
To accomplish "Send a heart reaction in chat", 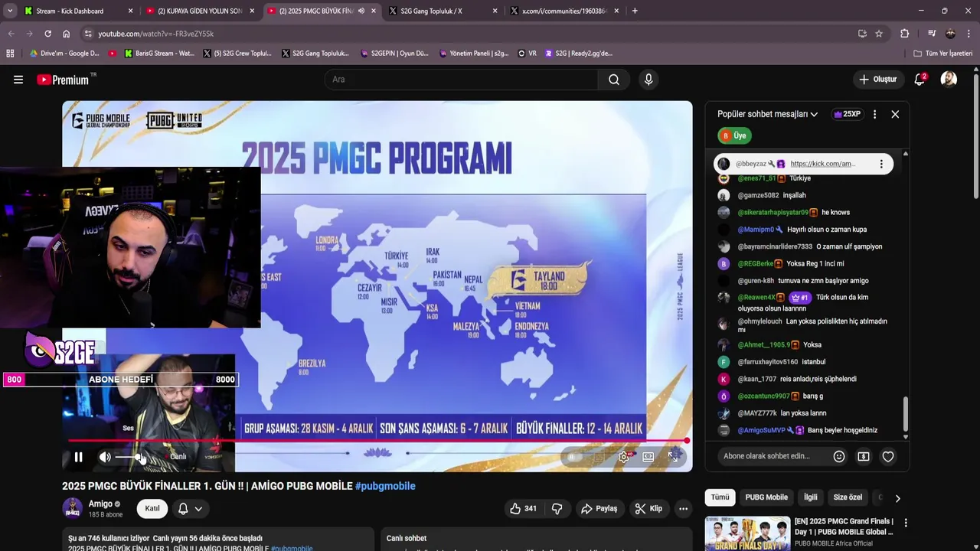I will pyautogui.click(x=888, y=456).
